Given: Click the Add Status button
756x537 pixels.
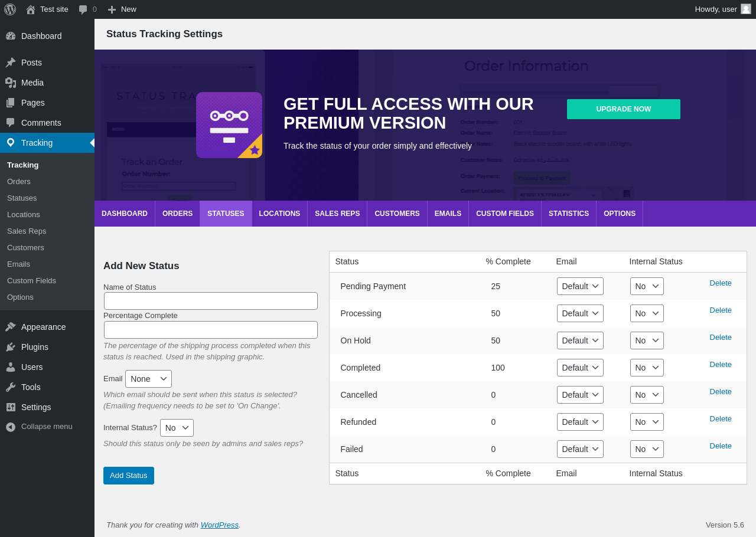Looking at the screenshot, I should point(129,476).
